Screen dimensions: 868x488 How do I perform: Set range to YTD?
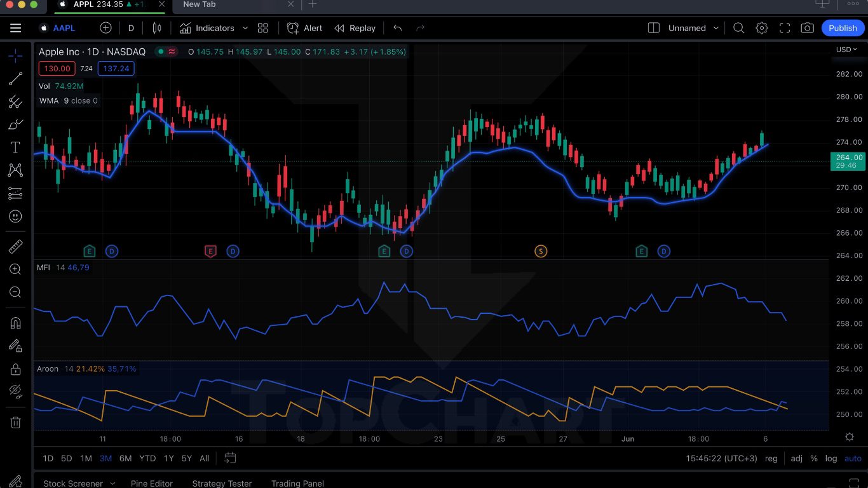pos(147,458)
